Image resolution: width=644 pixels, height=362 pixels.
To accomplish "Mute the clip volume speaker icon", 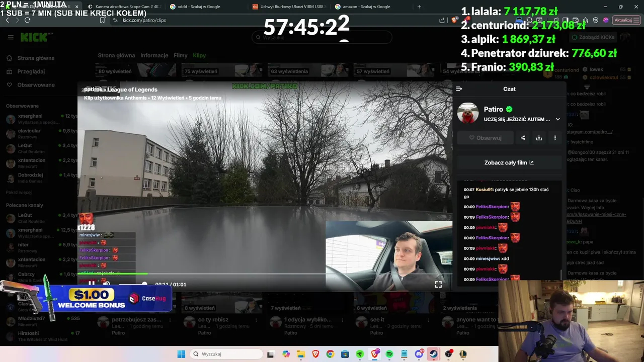I will click(x=106, y=284).
